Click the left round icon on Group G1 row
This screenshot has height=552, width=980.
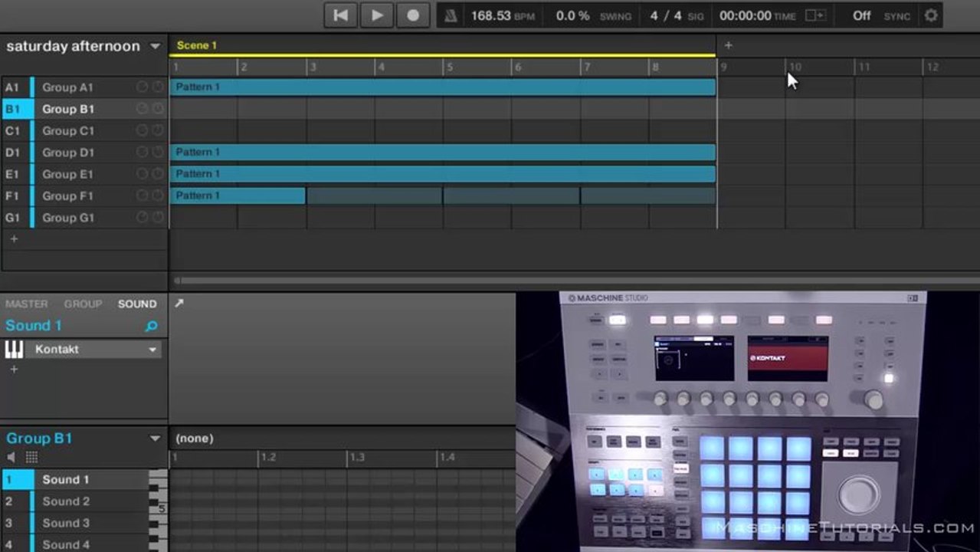click(142, 218)
